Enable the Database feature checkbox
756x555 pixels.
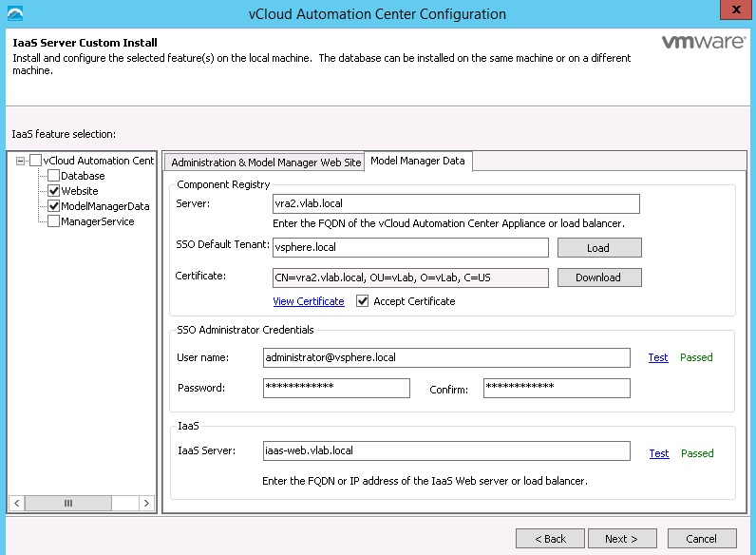tap(53, 176)
